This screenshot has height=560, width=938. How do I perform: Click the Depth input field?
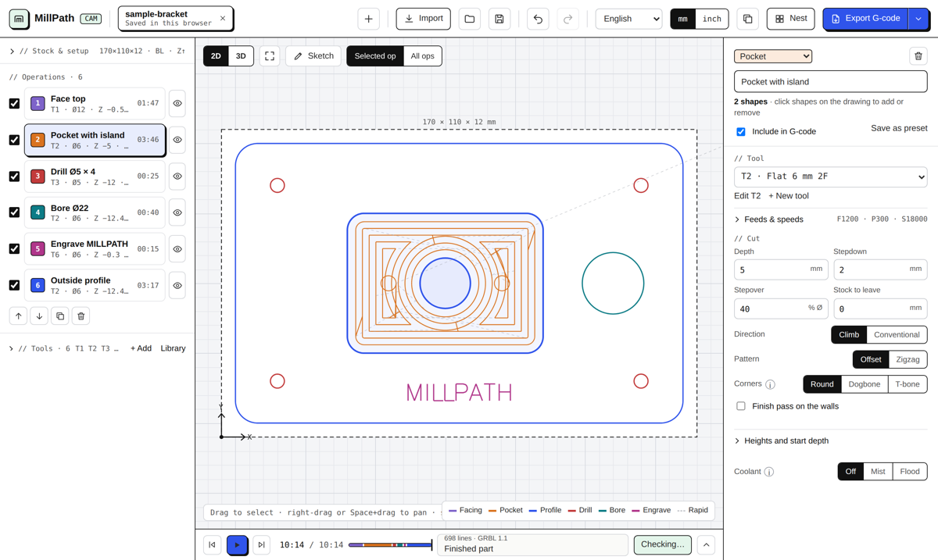(x=781, y=269)
